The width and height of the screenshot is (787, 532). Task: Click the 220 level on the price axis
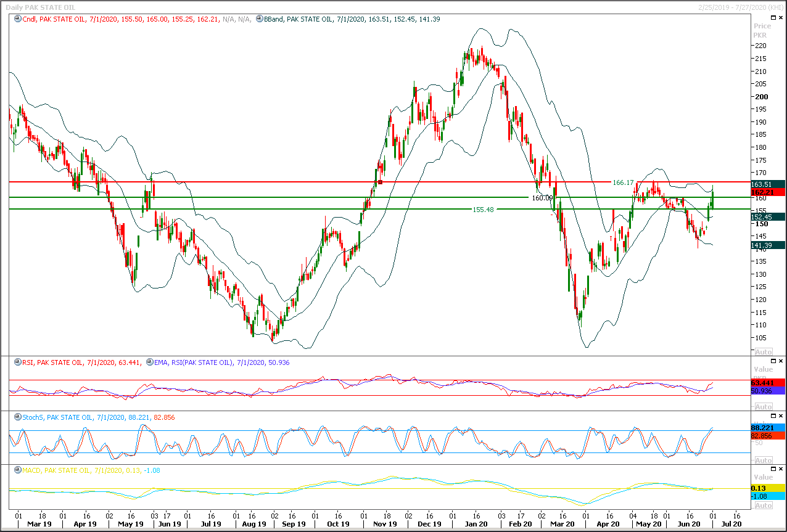759,46
